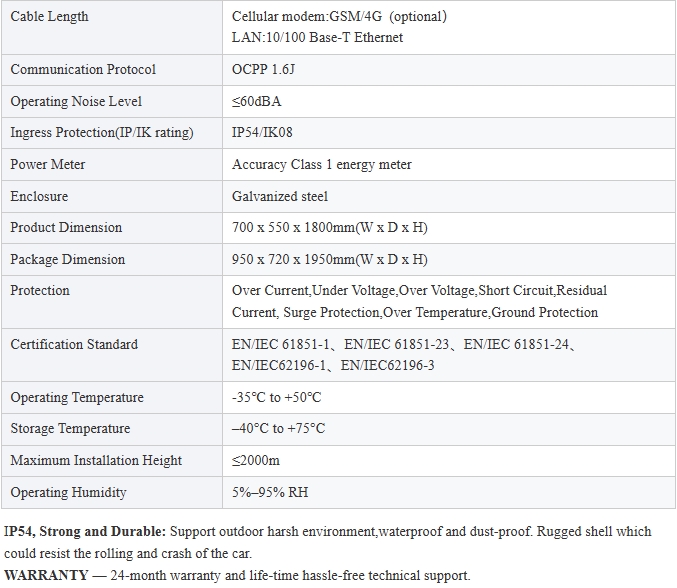Click the Communication Protocol label cell

(83, 70)
